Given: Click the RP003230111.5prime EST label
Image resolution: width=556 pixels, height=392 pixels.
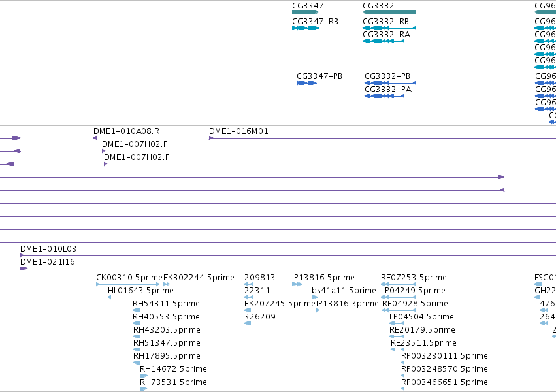Looking at the screenshot, I should pos(445,356).
